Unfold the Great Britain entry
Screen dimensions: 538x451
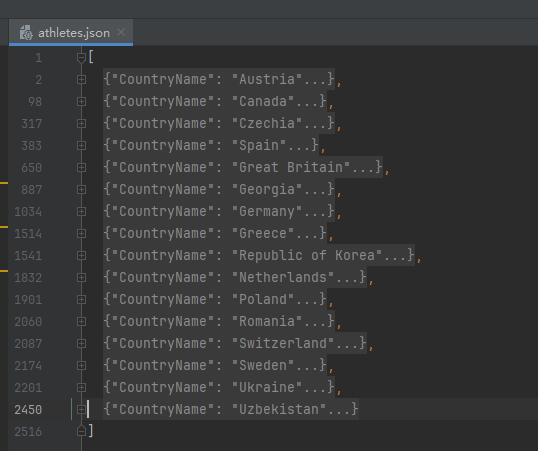point(81,167)
